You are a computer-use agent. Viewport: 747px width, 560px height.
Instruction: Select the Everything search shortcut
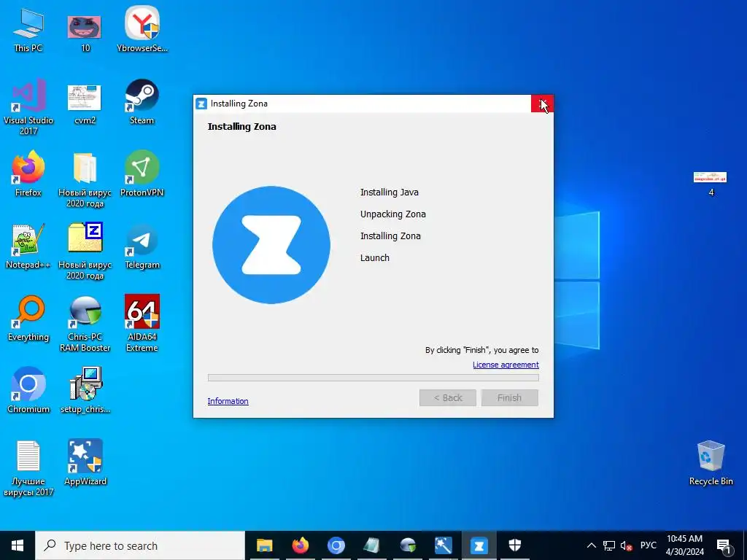(28, 318)
